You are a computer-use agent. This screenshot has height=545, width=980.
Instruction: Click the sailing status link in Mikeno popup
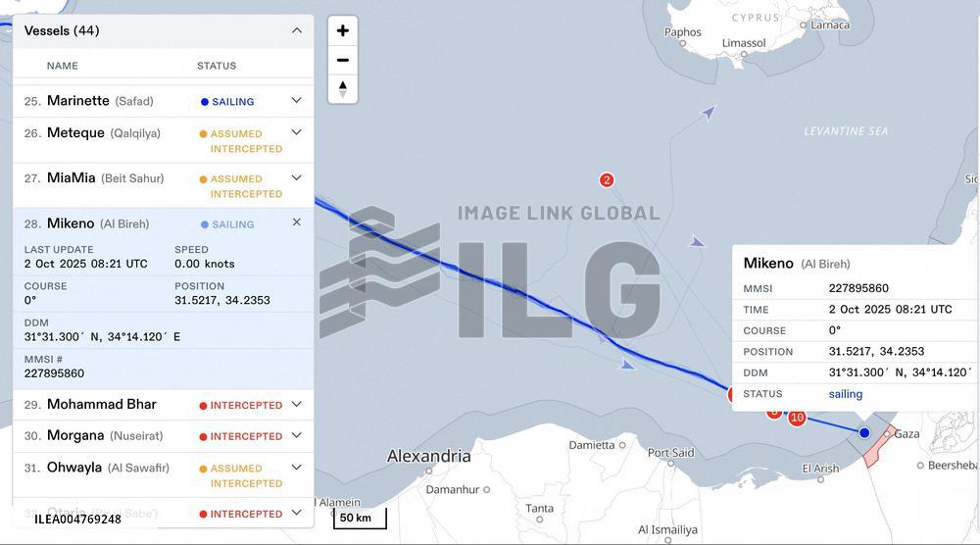point(846,394)
